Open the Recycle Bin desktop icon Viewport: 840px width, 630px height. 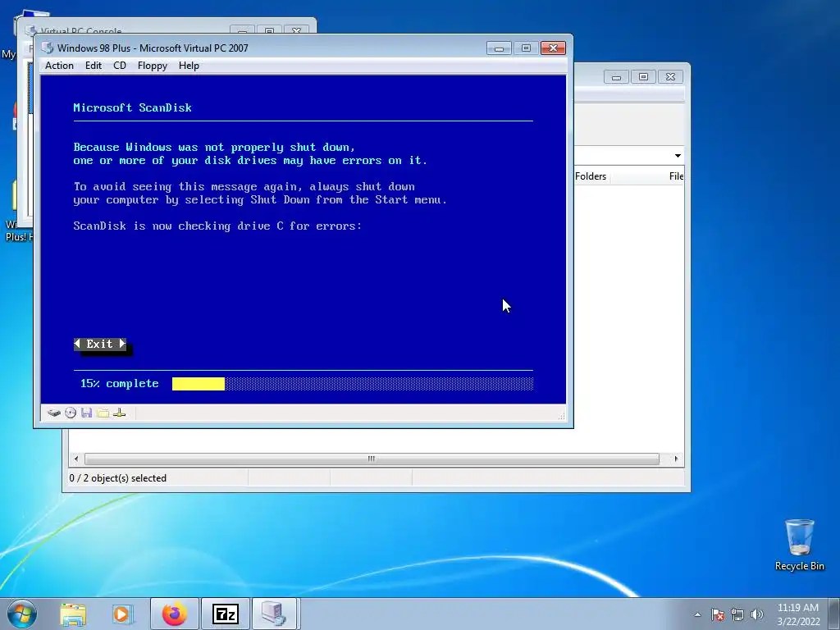point(799,545)
